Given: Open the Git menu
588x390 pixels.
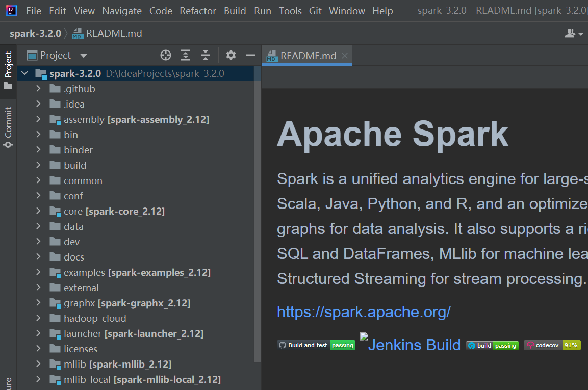Looking at the screenshot, I should (315, 11).
